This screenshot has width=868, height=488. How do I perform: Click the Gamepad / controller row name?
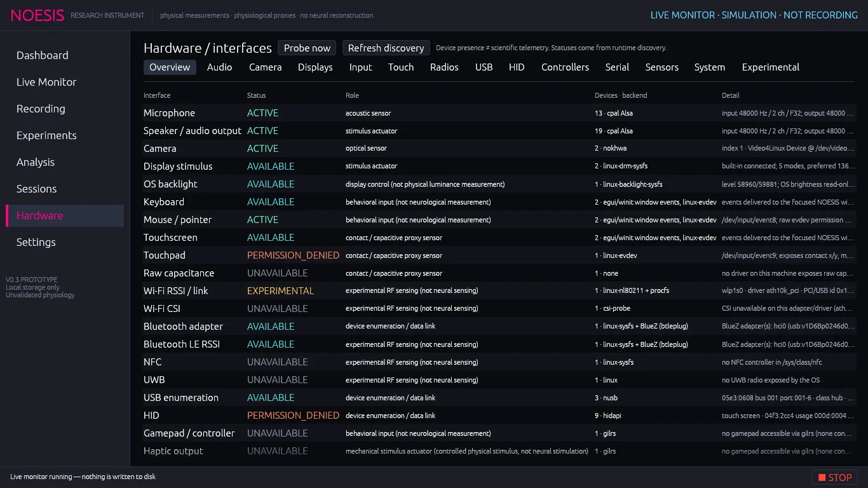pos(189,433)
